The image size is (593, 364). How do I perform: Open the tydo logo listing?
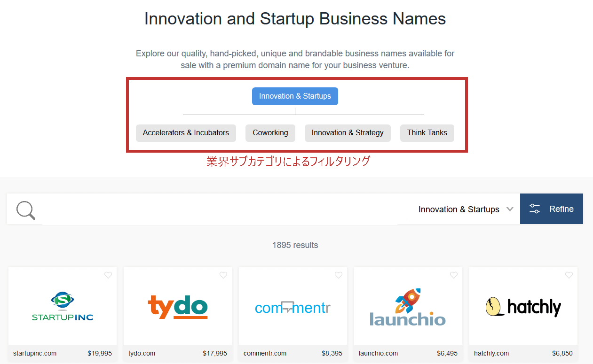178,307
